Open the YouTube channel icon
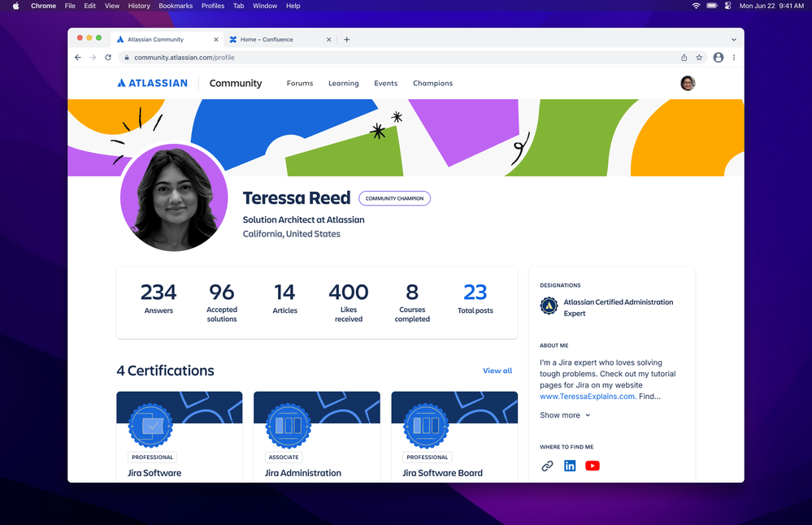Screen dimensions: 812x525 [593, 466]
